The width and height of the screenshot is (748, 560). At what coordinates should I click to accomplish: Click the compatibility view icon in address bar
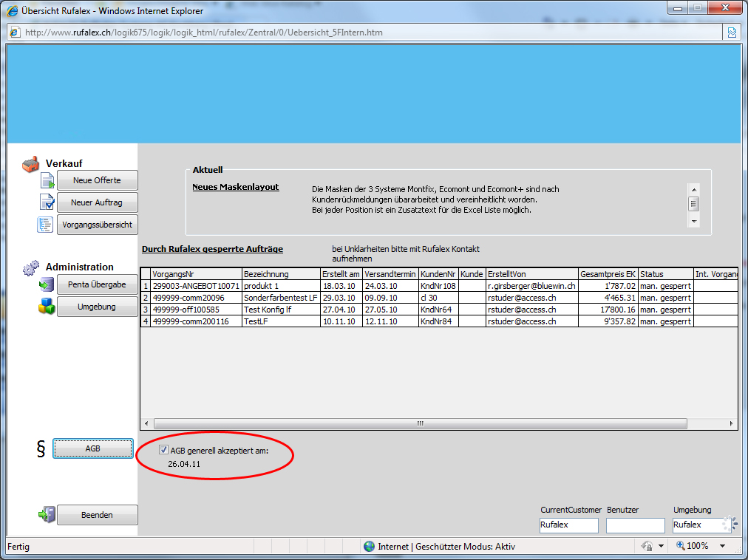(x=731, y=33)
